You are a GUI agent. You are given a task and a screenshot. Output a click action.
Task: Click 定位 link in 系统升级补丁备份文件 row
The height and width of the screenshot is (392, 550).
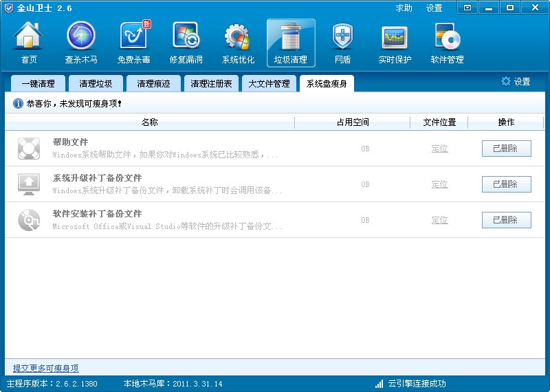point(439,184)
